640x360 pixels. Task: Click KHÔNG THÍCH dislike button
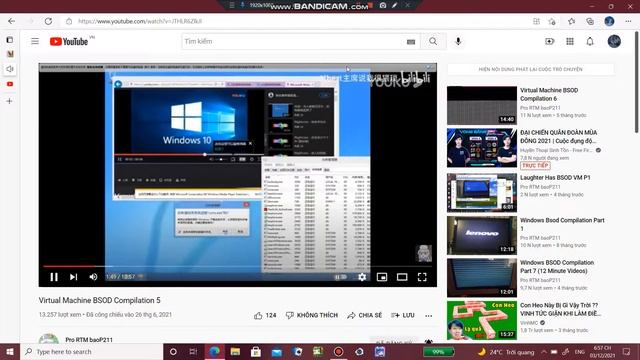pyautogui.click(x=312, y=316)
